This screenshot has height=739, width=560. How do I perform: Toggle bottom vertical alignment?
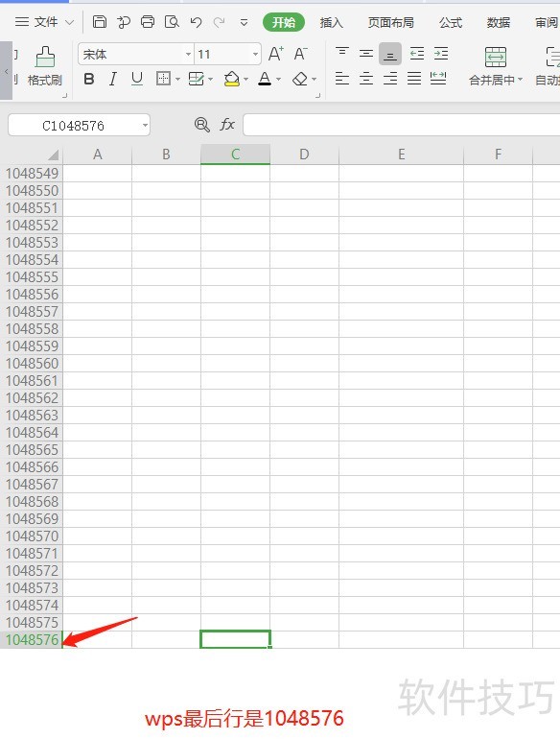coord(390,54)
